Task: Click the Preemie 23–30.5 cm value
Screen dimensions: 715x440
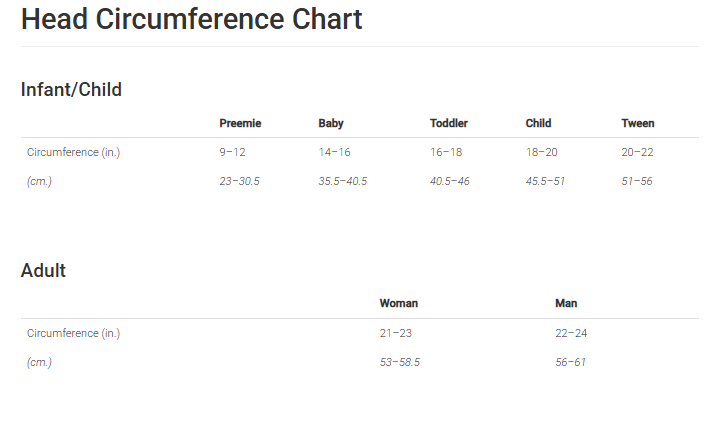Action: [239, 182]
